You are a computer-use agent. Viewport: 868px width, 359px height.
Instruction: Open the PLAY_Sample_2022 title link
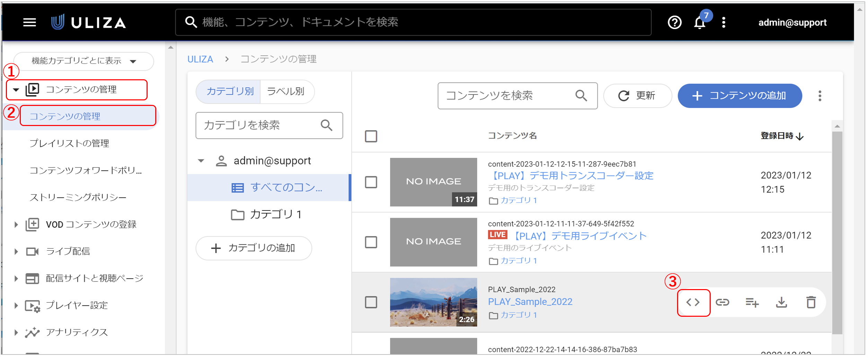pyautogui.click(x=530, y=302)
